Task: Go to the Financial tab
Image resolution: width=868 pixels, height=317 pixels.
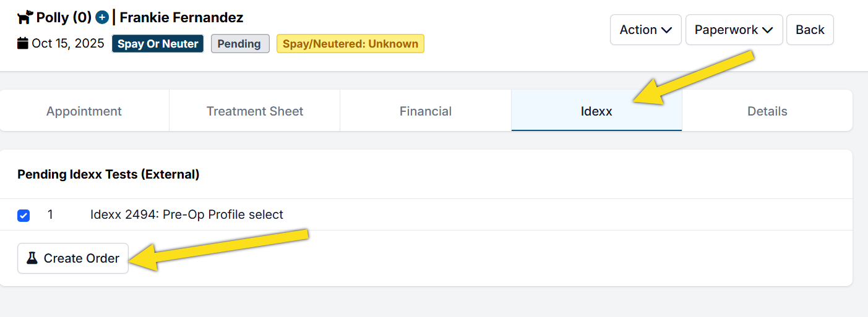Action: [x=426, y=111]
